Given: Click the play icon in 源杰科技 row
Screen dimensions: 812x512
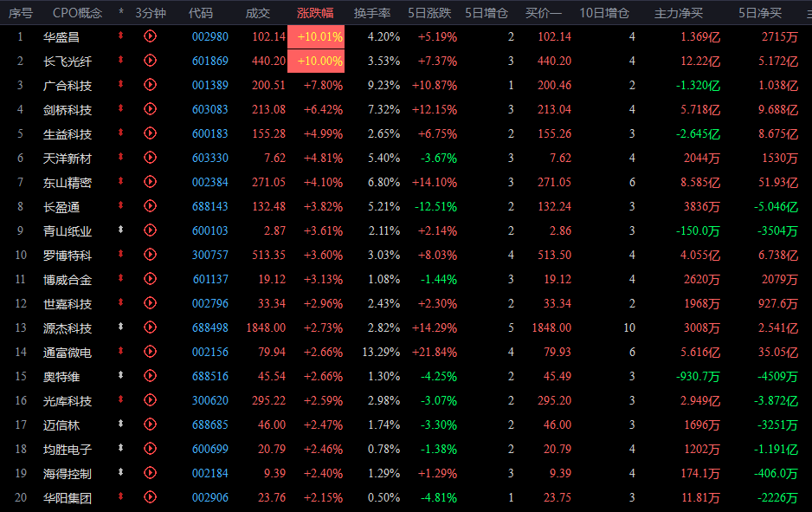Looking at the screenshot, I should [150, 327].
